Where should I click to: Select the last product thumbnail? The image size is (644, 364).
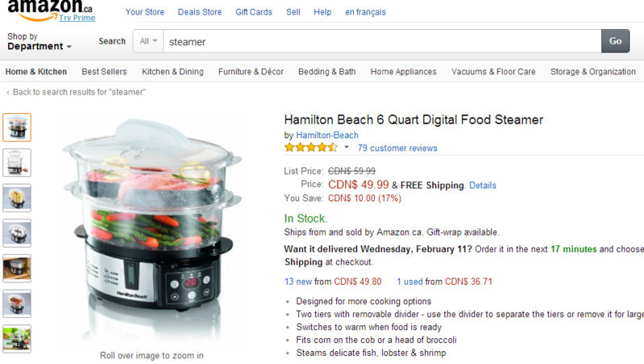pyautogui.click(x=17, y=338)
